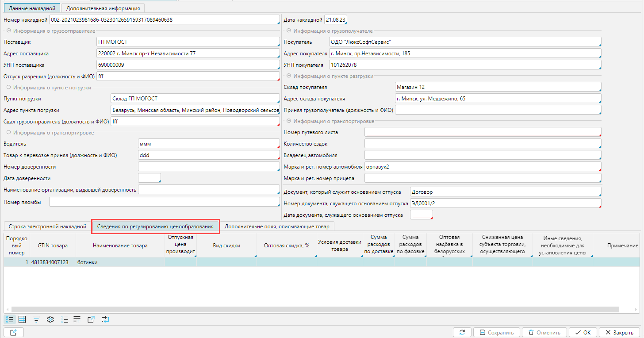
Task: Open 'Дополнительная информация' tab
Action: [103, 8]
